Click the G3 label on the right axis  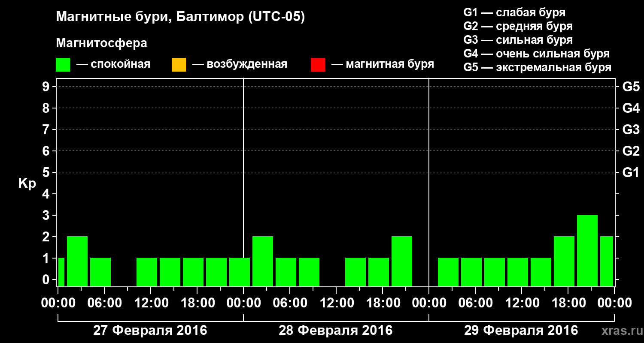631,129
